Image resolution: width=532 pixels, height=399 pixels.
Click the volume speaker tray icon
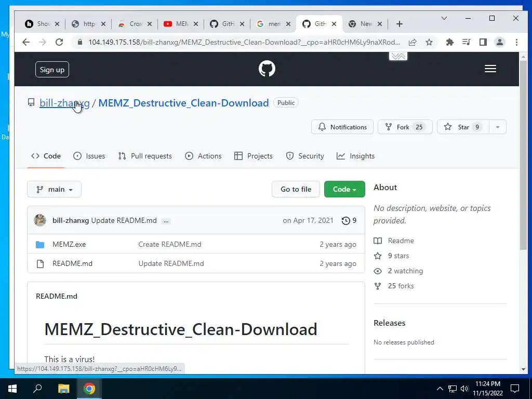pos(464,389)
